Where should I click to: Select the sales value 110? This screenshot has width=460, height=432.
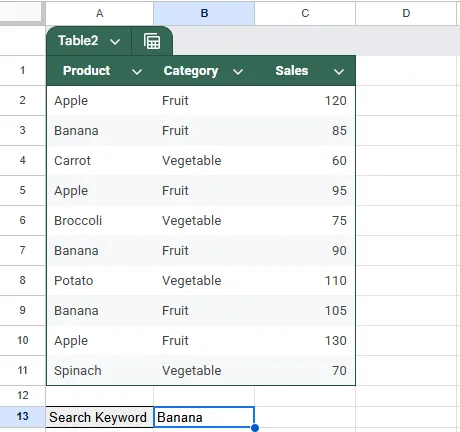click(305, 281)
